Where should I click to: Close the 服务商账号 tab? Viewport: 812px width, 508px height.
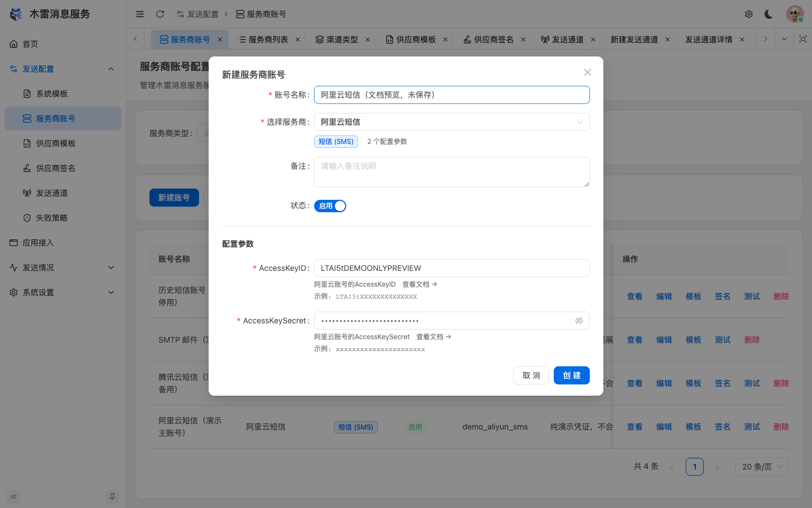(x=220, y=40)
